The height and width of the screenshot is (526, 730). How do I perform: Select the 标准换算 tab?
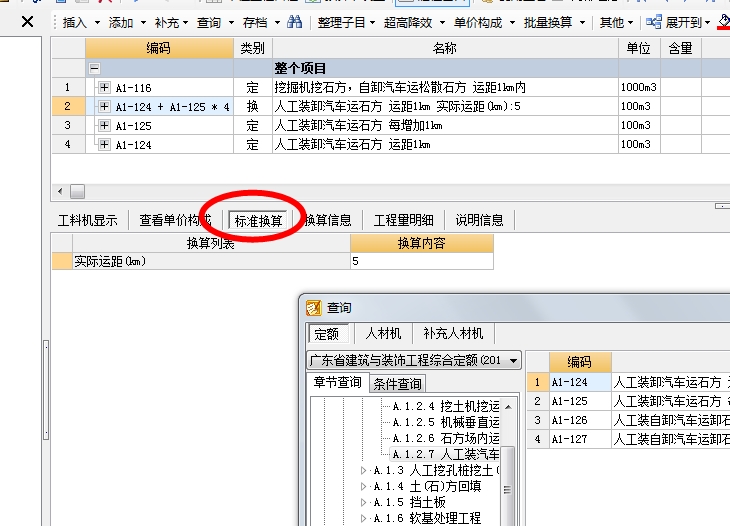pyautogui.click(x=258, y=221)
